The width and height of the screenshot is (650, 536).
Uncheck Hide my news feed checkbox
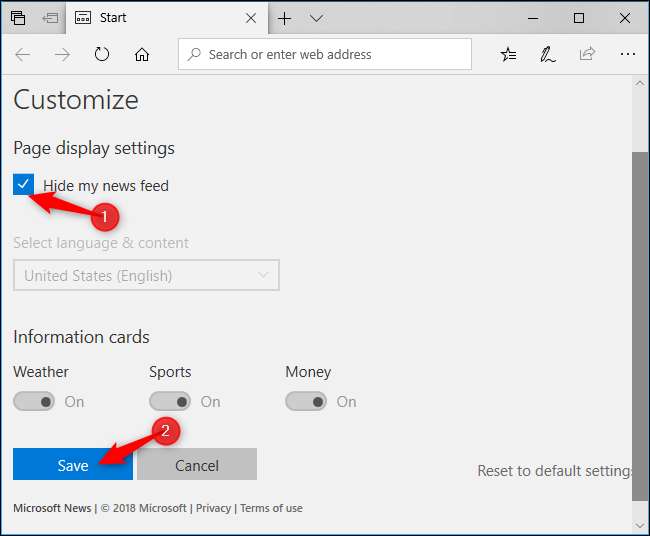click(23, 184)
